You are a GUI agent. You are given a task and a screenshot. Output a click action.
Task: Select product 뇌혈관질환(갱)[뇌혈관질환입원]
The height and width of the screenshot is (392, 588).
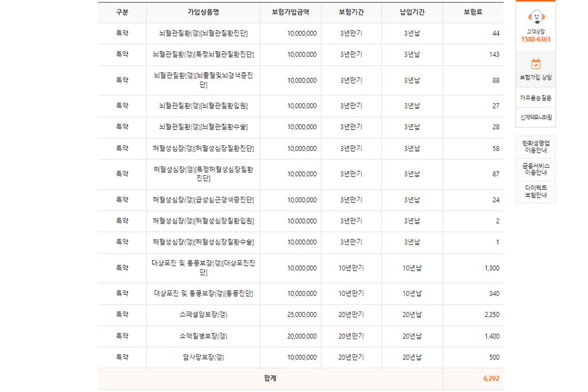(x=203, y=106)
